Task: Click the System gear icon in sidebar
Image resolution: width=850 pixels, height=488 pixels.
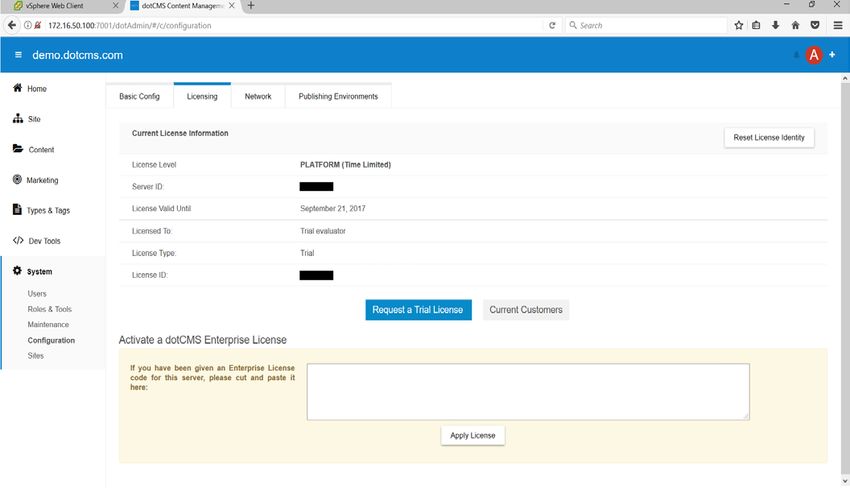Action: (17, 271)
